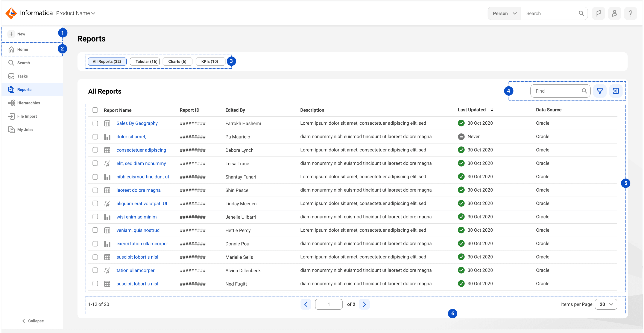Go to previous page arrow

305,304
